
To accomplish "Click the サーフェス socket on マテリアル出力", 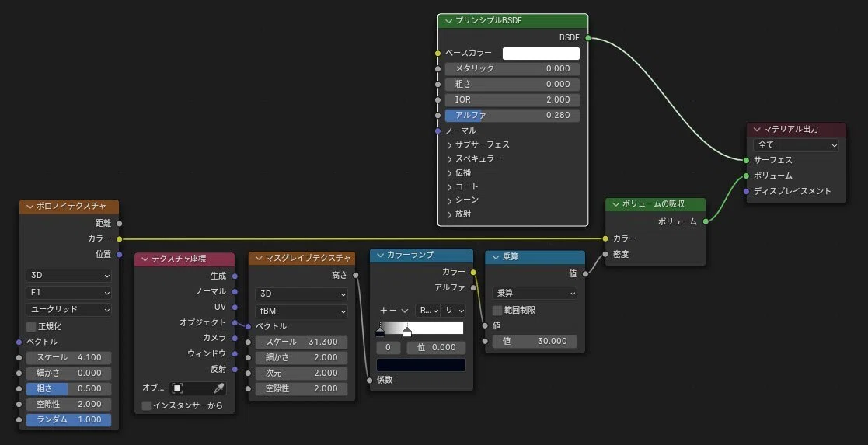I will [747, 160].
